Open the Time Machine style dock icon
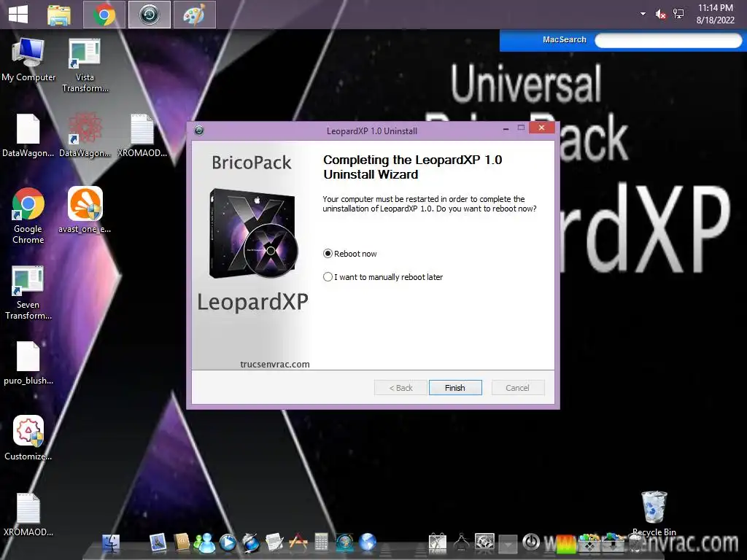This screenshot has height=560, width=747. coord(344,542)
